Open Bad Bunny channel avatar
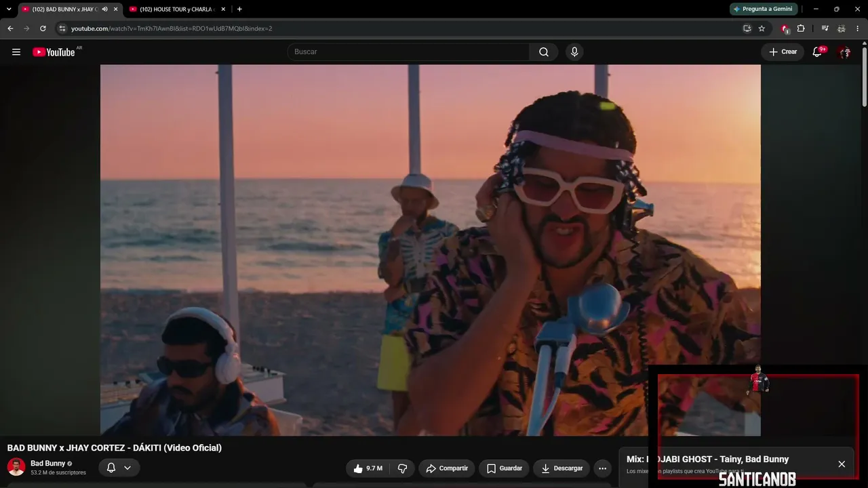This screenshot has width=868, height=488. point(16,467)
